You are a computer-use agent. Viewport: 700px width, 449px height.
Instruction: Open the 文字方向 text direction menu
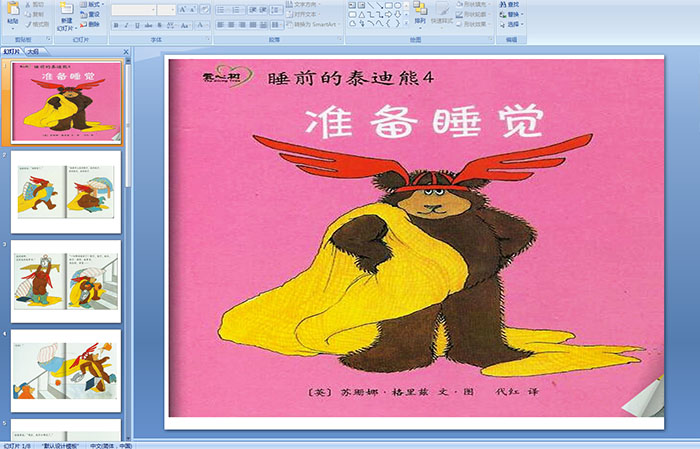pyautogui.click(x=304, y=4)
